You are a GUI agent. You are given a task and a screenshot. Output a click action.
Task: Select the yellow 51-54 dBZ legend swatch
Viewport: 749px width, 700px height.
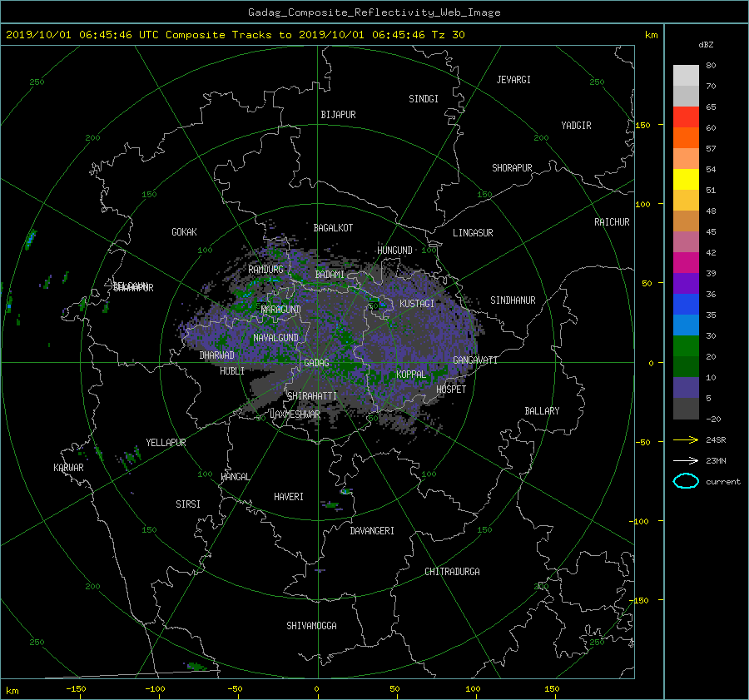686,180
